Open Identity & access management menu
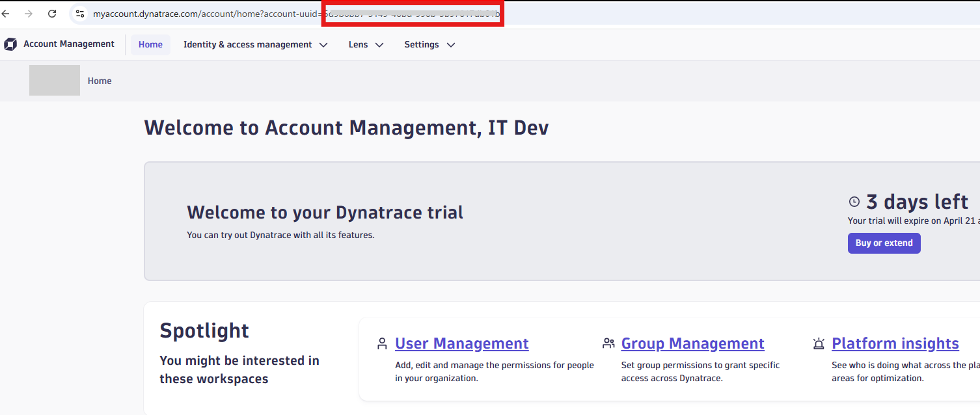 point(255,44)
